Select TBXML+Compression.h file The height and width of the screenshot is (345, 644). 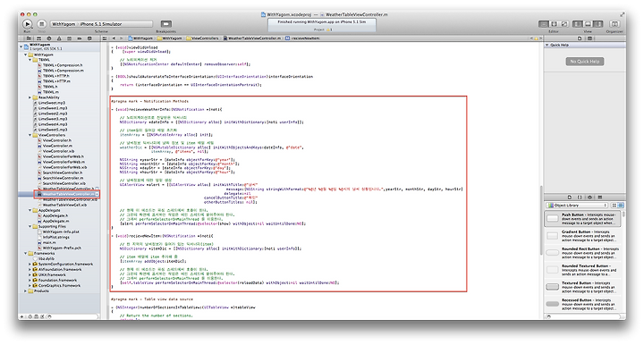[x=60, y=65]
